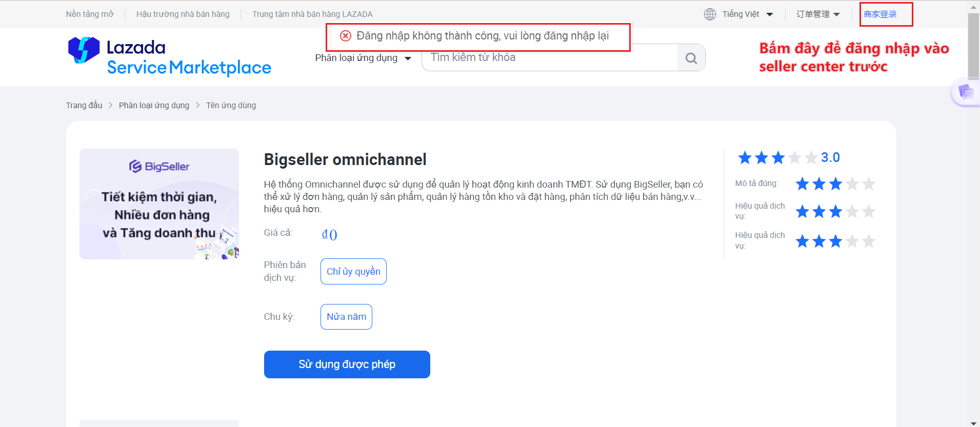Click scrollbar up arrow
This screenshot has height=427, width=980.
click(973, 7)
